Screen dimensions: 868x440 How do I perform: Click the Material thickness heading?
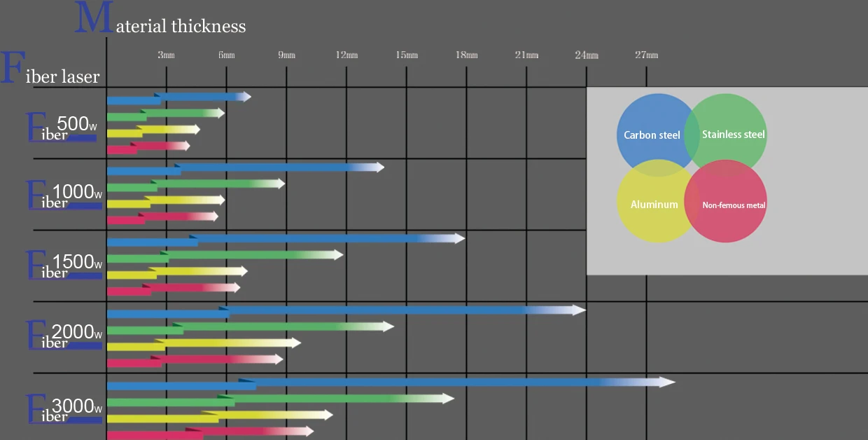[161, 25]
